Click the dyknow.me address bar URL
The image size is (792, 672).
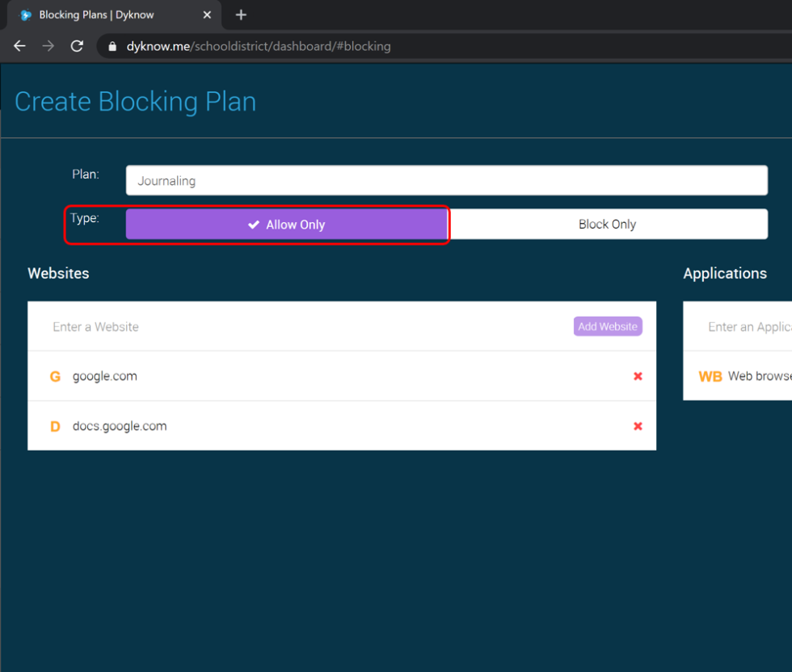tap(259, 47)
